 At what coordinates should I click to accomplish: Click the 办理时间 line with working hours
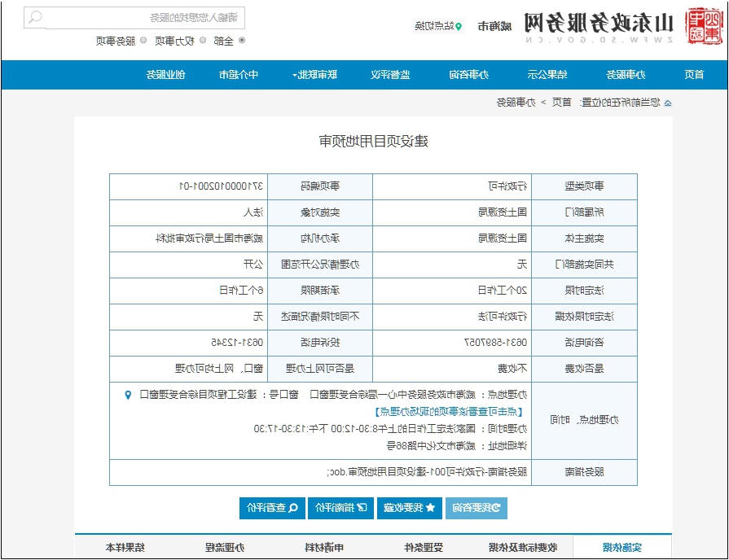click(x=390, y=429)
